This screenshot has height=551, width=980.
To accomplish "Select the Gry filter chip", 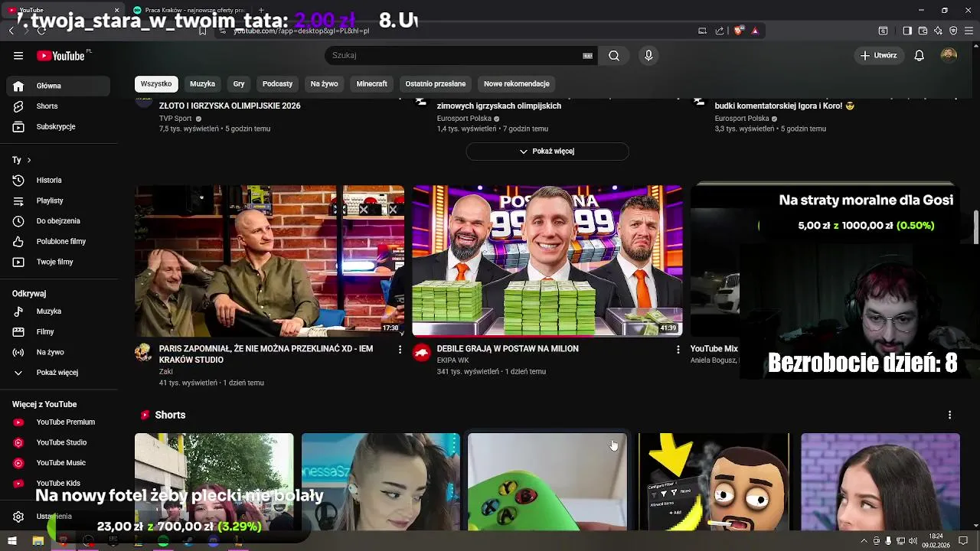I will click(239, 83).
